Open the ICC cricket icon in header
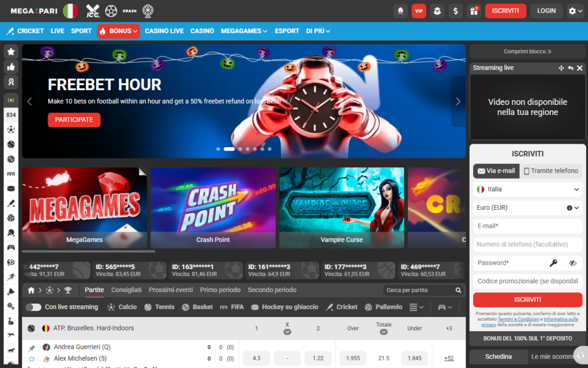This screenshot has height=368, width=588. [92, 11]
